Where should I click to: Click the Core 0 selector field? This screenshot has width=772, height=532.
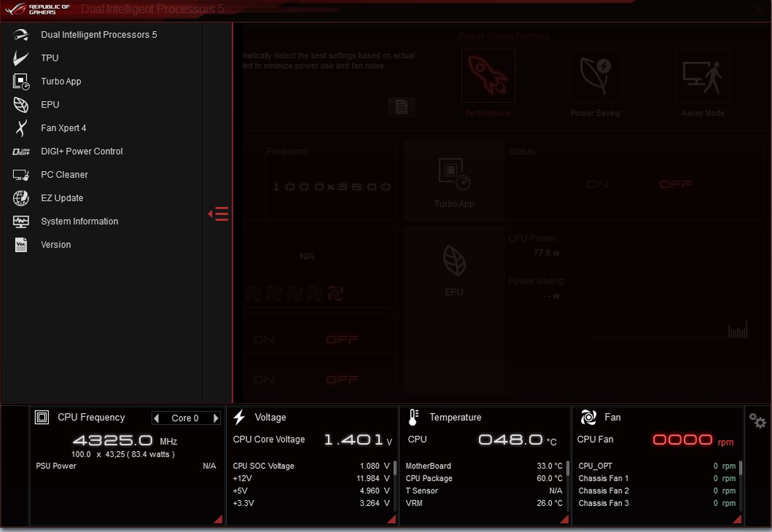pyautogui.click(x=186, y=418)
